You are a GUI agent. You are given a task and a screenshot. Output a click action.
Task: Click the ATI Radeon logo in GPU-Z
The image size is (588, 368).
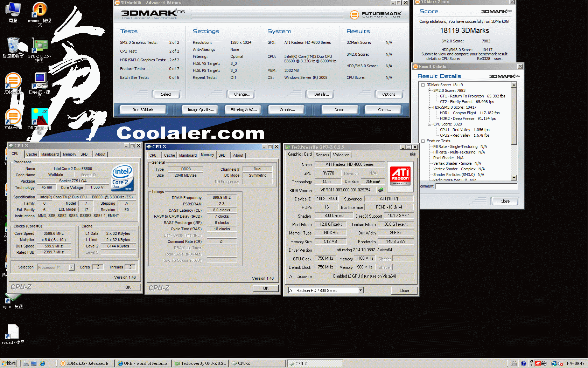tap(400, 176)
